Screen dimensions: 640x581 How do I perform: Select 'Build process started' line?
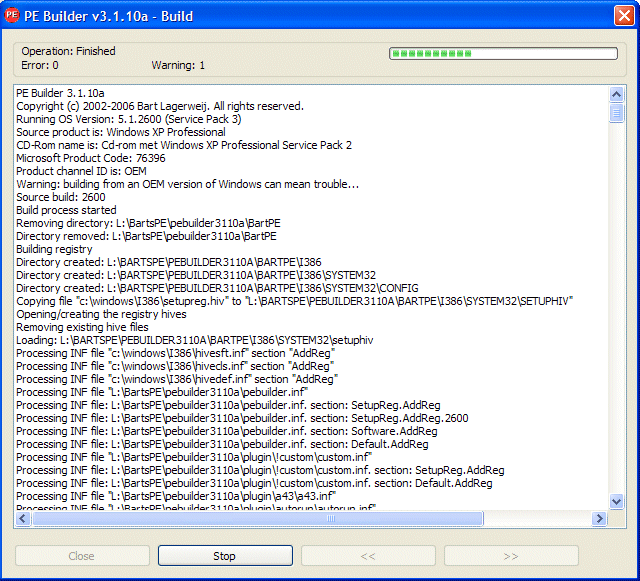[x=67, y=210]
